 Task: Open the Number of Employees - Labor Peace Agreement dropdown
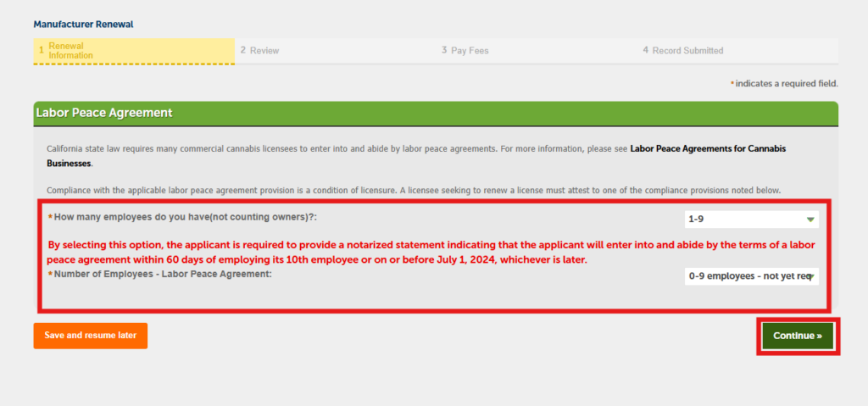(751, 276)
